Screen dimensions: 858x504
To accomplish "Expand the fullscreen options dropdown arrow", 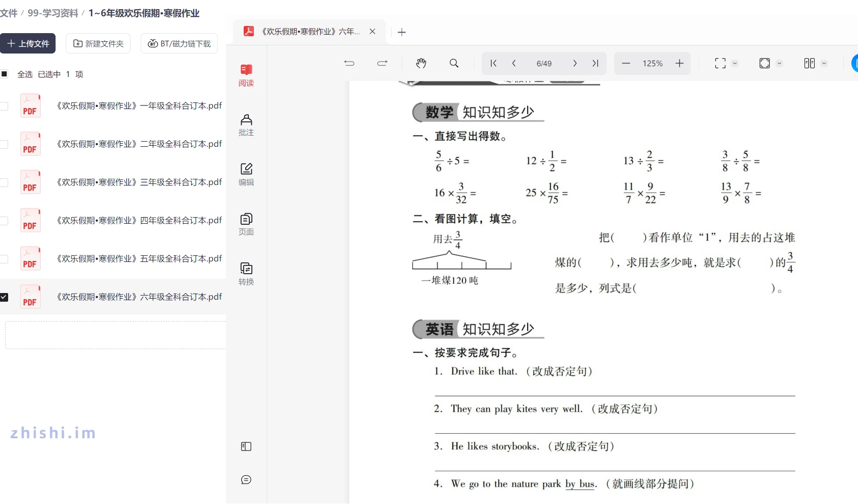I will [x=735, y=63].
